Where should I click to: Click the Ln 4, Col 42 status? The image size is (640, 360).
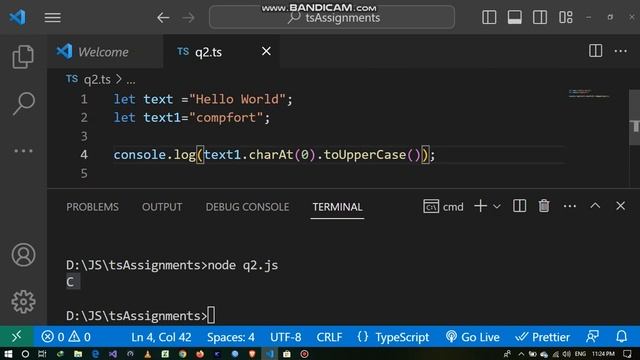pos(161,337)
